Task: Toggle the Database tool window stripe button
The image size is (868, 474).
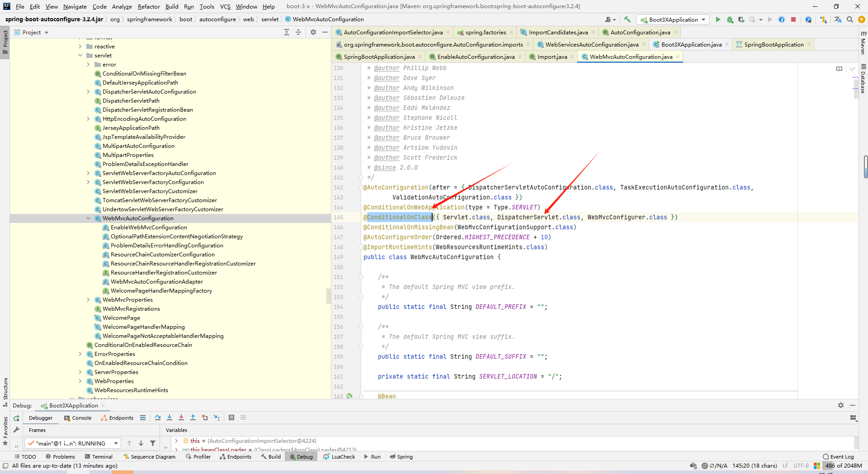Action: click(x=863, y=79)
